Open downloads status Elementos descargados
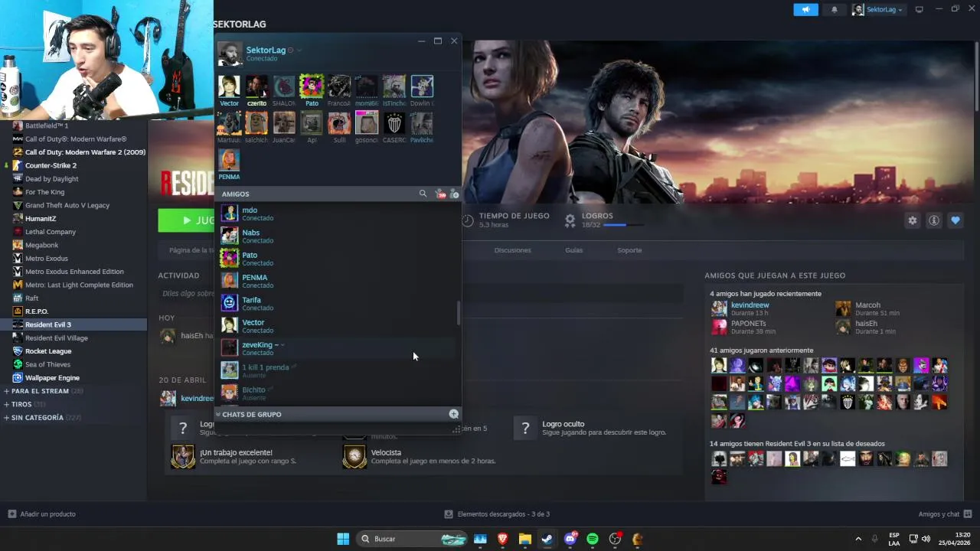 (497, 514)
